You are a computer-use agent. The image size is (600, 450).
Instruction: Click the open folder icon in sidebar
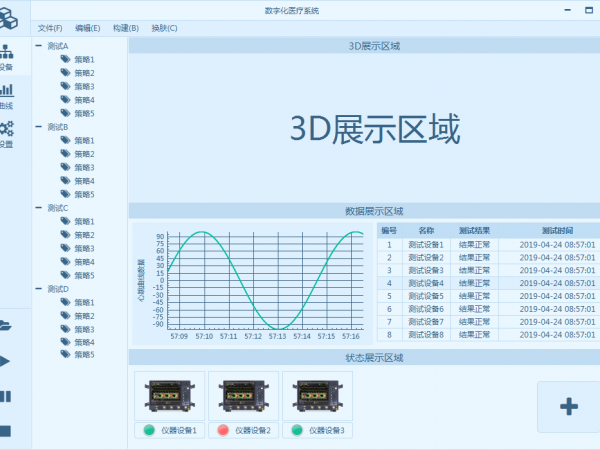click(x=6, y=324)
